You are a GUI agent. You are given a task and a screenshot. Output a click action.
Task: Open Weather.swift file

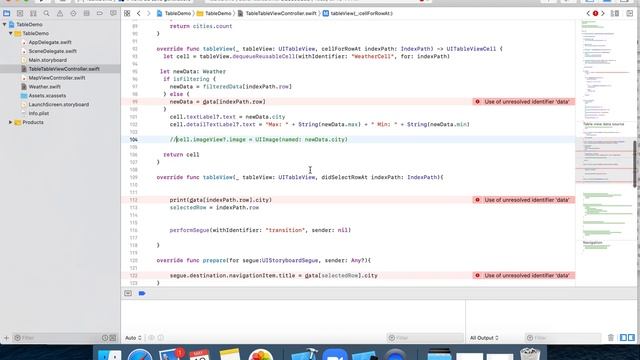click(44, 87)
